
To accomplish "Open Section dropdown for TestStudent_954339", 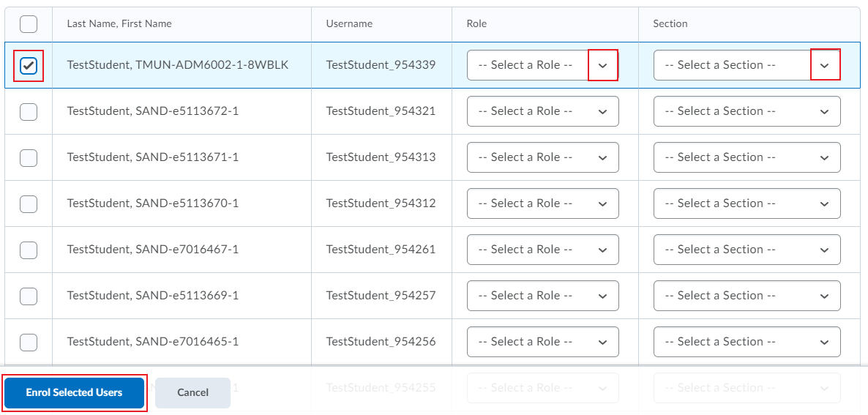I will (747, 65).
